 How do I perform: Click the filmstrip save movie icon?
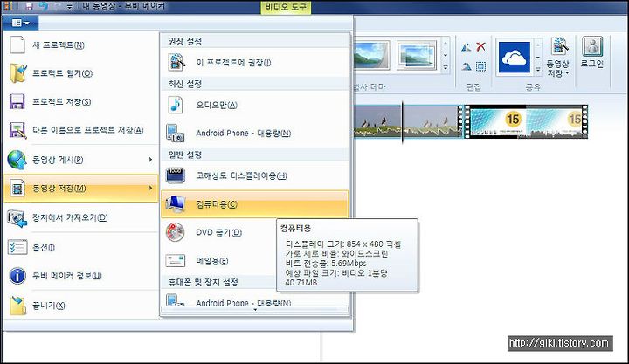point(17,188)
